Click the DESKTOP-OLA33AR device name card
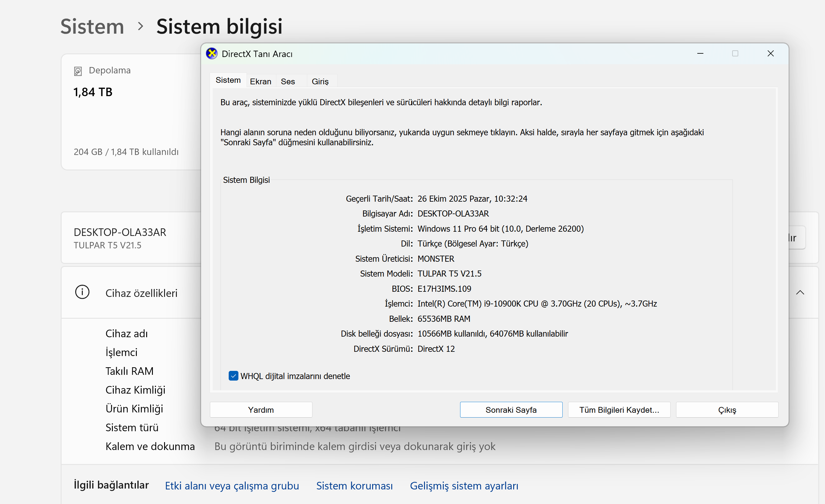The image size is (825, 504). 131,238
